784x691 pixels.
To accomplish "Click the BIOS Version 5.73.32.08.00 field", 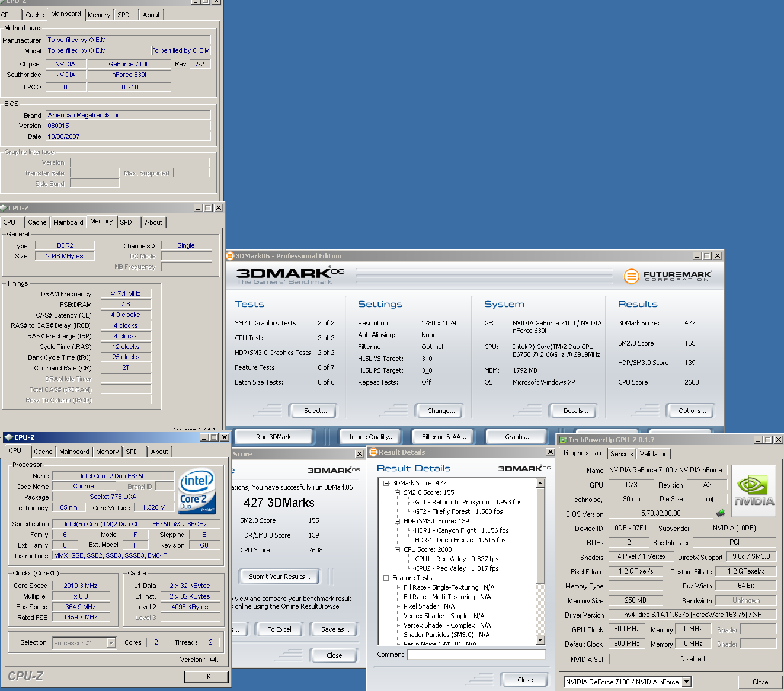I will (661, 513).
